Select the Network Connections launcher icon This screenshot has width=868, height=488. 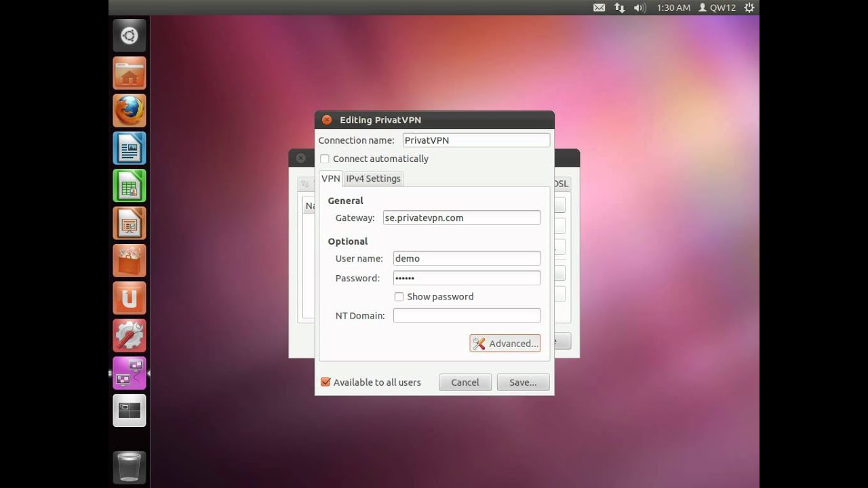pos(129,373)
